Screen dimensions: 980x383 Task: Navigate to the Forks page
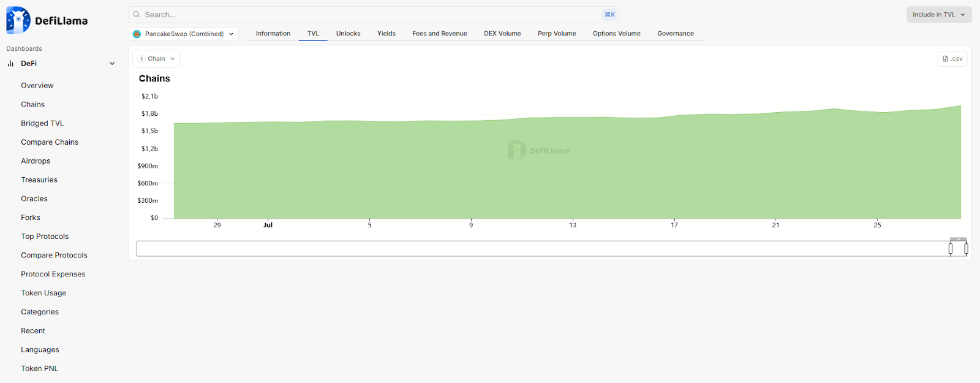(31, 218)
